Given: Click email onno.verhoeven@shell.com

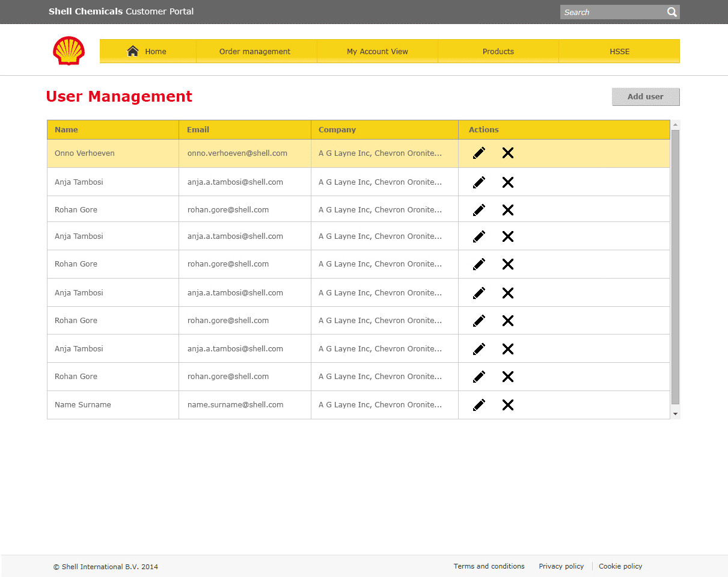Looking at the screenshot, I should click(237, 153).
